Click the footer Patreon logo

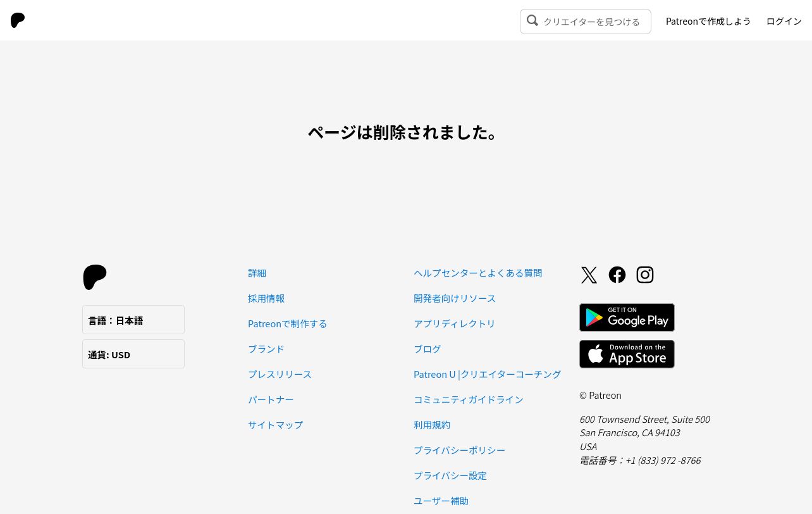(95, 277)
